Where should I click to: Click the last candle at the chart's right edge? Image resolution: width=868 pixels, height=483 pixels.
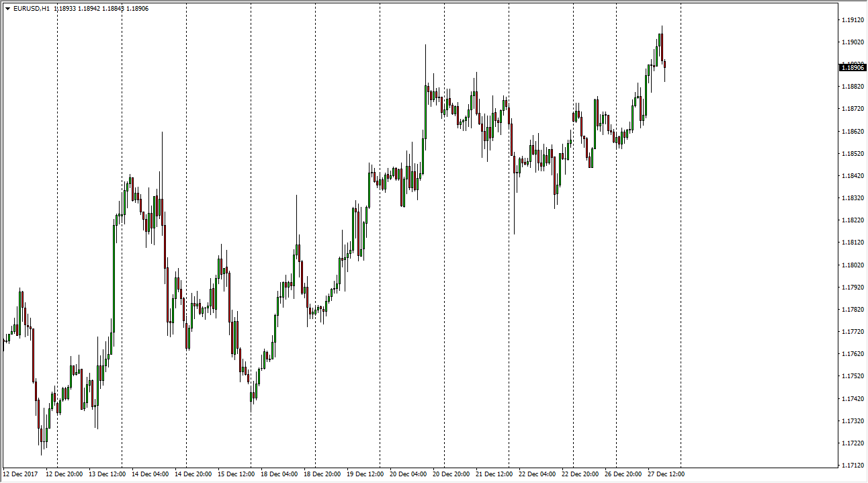[664, 65]
